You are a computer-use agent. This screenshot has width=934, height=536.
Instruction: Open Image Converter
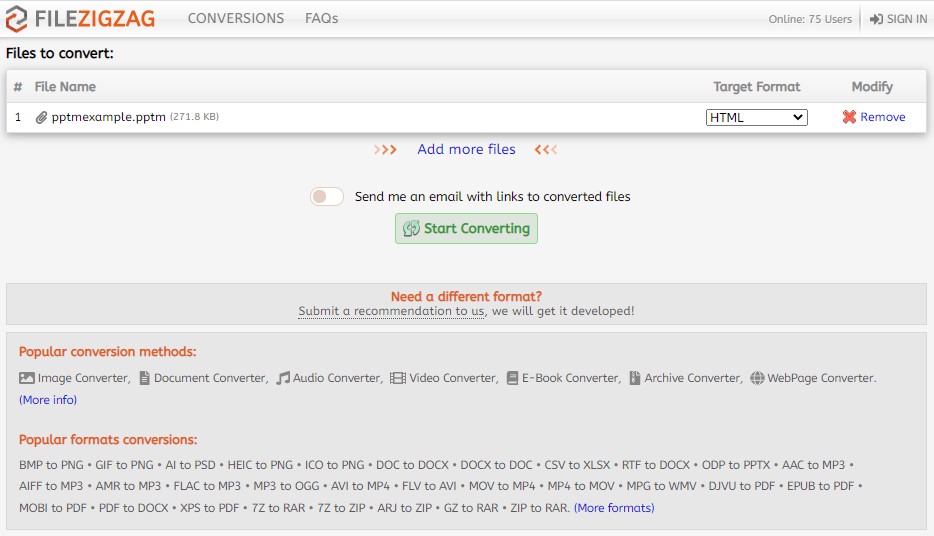point(83,378)
